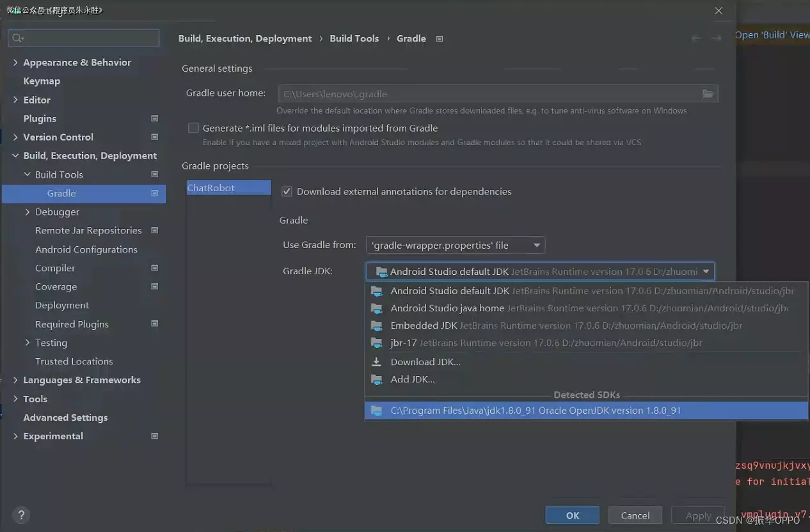
Task: Select the jdk1.8.0_91 detected SDK entry
Action: pos(536,411)
